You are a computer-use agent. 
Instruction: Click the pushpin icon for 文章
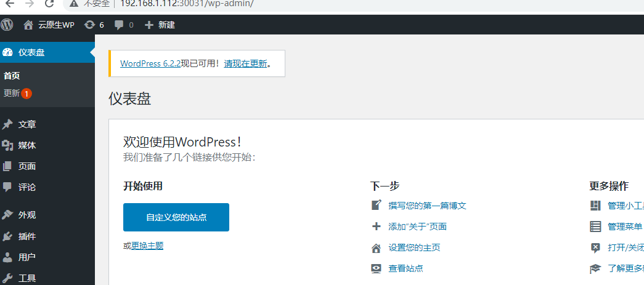coord(7,124)
